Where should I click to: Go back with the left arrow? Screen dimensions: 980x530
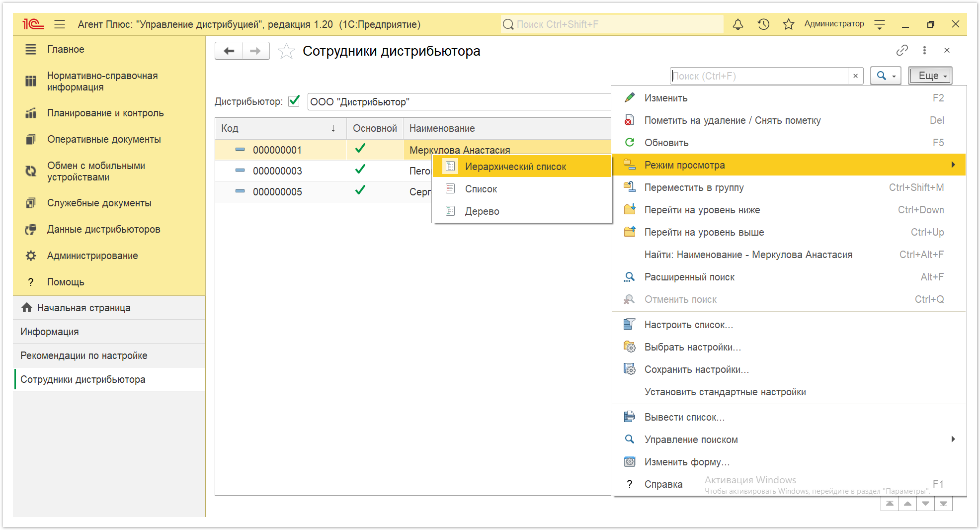pyautogui.click(x=229, y=51)
